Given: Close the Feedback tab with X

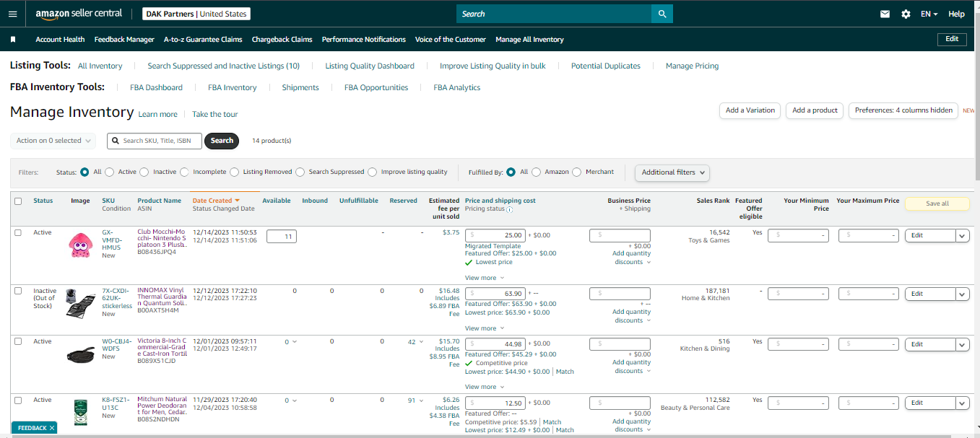Looking at the screenshot, I should [52, 428].
